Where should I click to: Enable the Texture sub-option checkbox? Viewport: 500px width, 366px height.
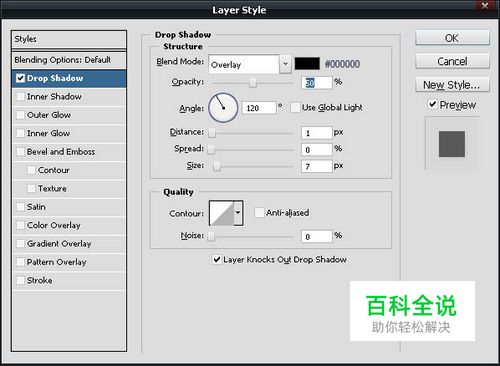[31, 188]
